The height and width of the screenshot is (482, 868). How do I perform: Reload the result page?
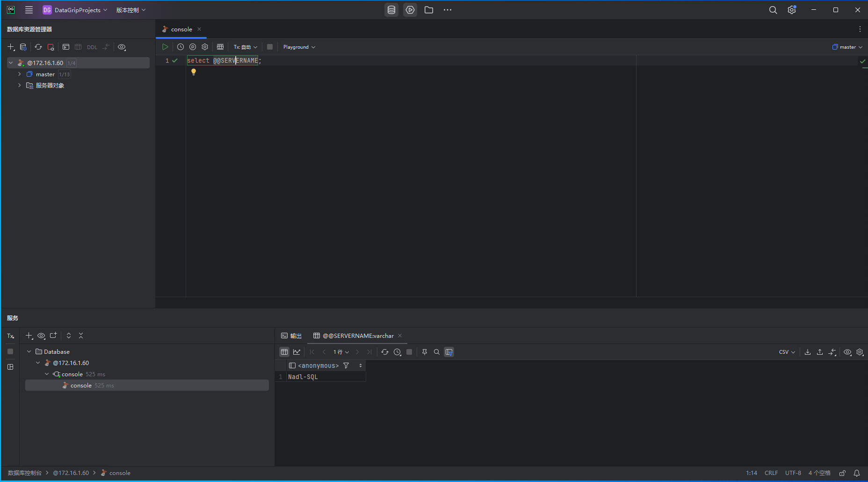[x=385, y=352]
